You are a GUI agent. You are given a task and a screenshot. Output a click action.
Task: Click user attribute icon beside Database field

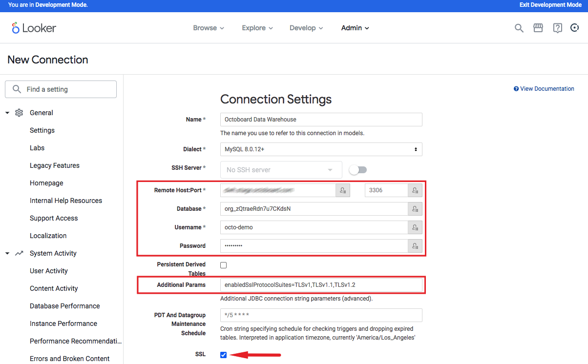(x=415, y=209)
